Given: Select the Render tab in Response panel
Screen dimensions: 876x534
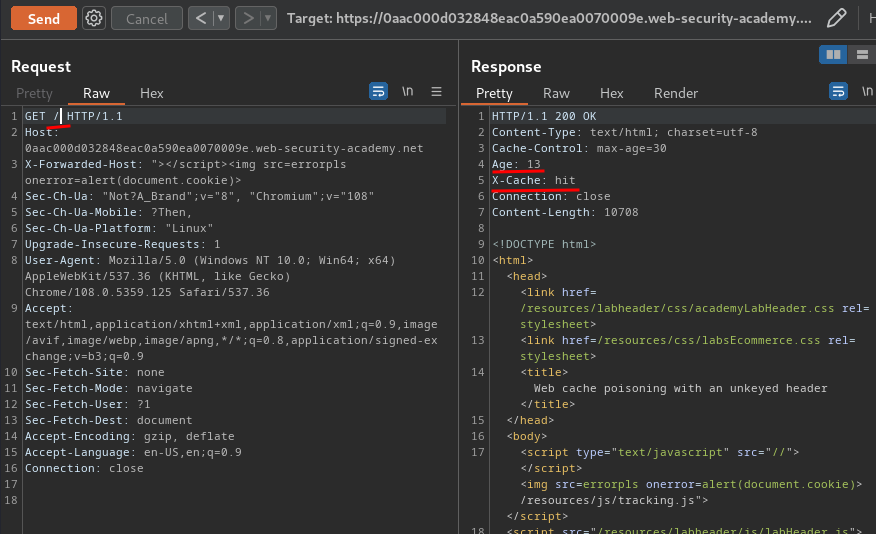Looking at the screenshot, I should [x=675, y=93].
